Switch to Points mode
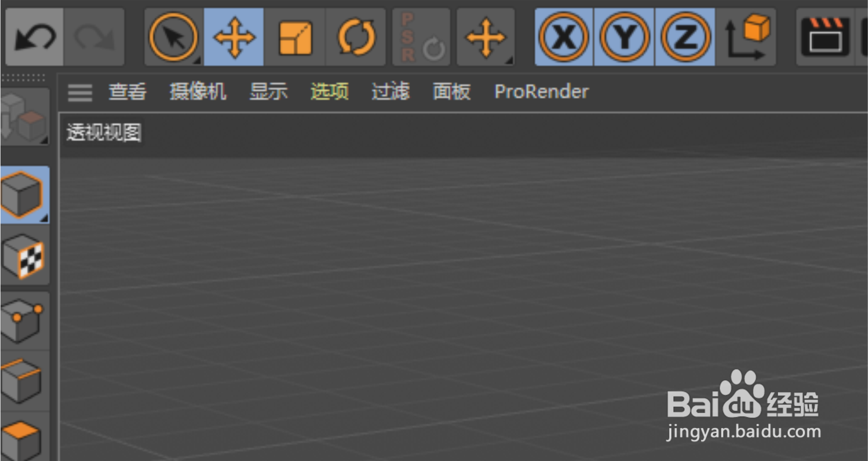 pos(24,321)
